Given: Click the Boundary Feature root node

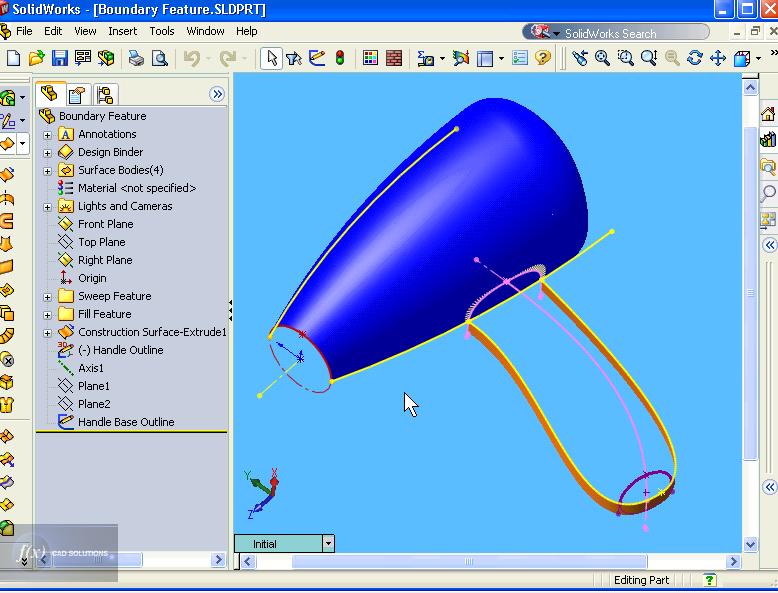Looking at the screenshot, I should (102, 116).
